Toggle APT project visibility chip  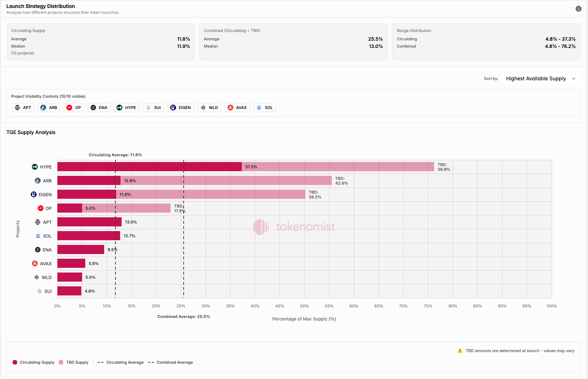(23, 108)
